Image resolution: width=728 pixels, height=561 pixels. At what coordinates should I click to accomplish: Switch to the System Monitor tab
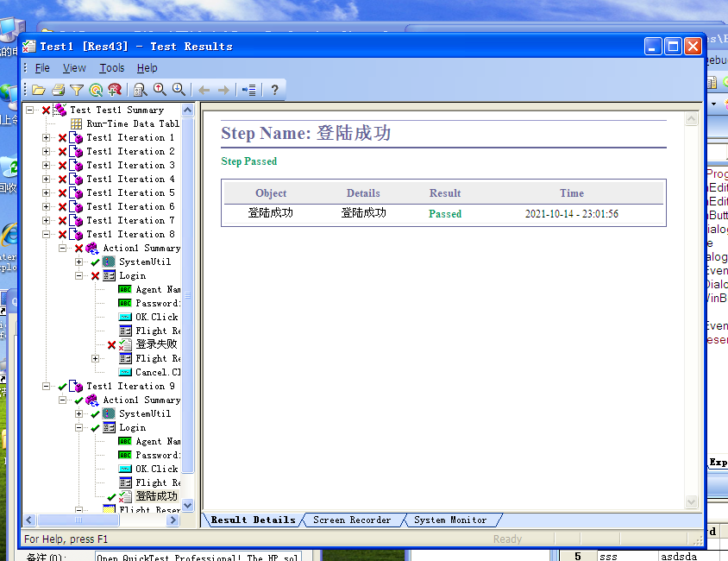click(x=450, y=520)
